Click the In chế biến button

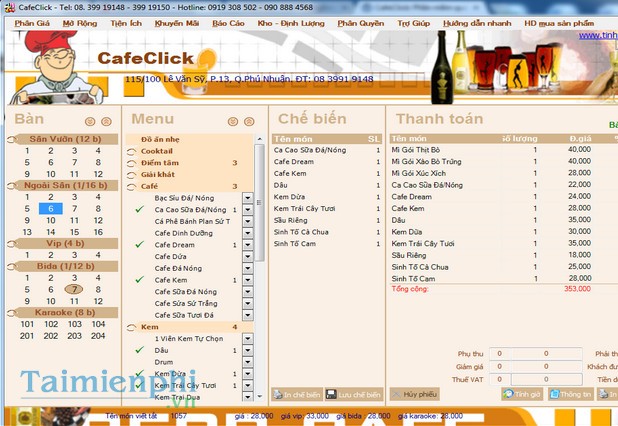click(x=297, y=394)
